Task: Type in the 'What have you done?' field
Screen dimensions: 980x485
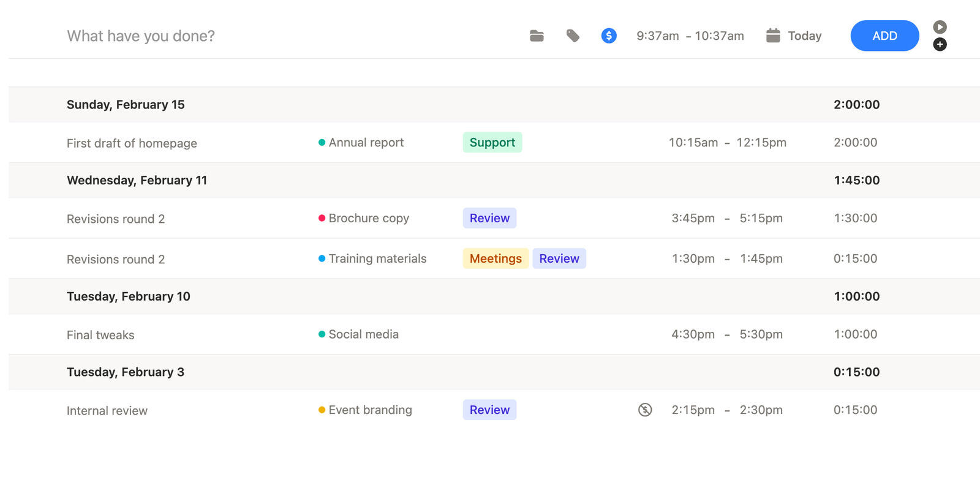Action: [245, 36]
